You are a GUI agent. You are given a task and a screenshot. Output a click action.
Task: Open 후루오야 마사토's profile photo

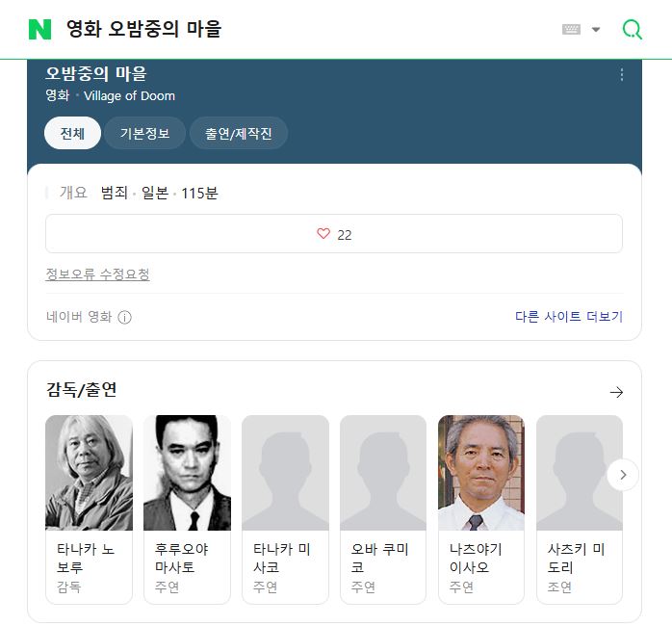pos(188,473)
